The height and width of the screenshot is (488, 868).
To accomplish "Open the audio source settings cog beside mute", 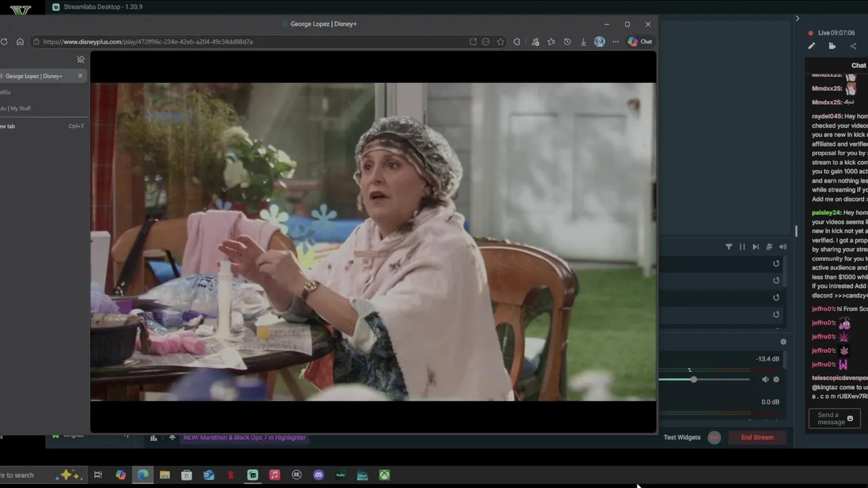I will (x=776, y=380).
